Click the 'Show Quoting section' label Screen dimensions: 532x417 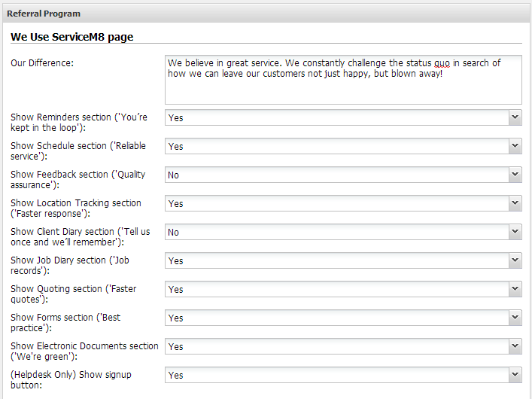(74, 294)
